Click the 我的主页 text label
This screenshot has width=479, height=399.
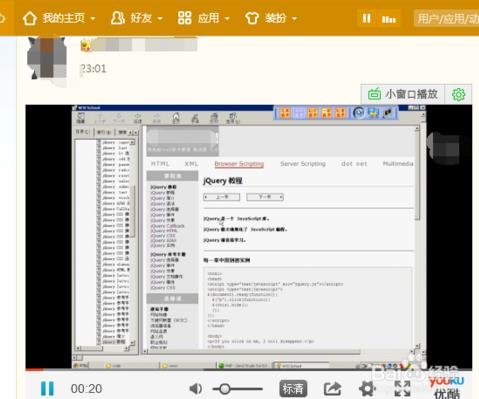(64, 18)
